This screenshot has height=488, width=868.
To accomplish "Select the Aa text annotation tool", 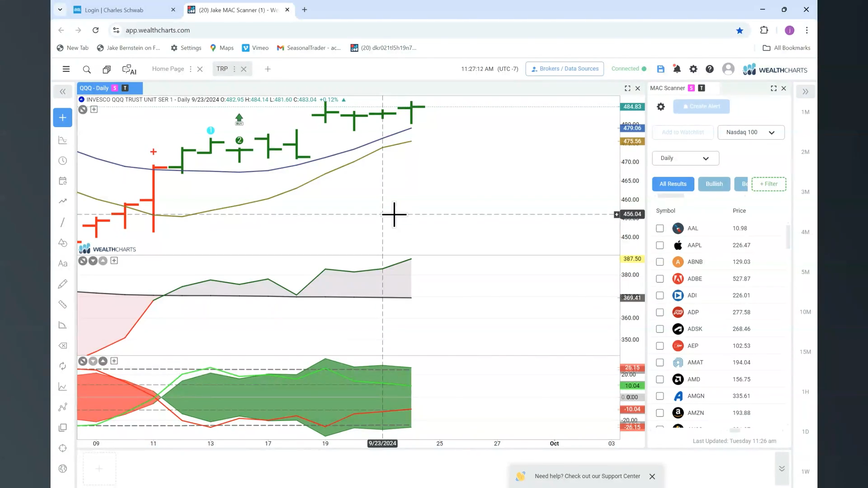I will point(63,263).
